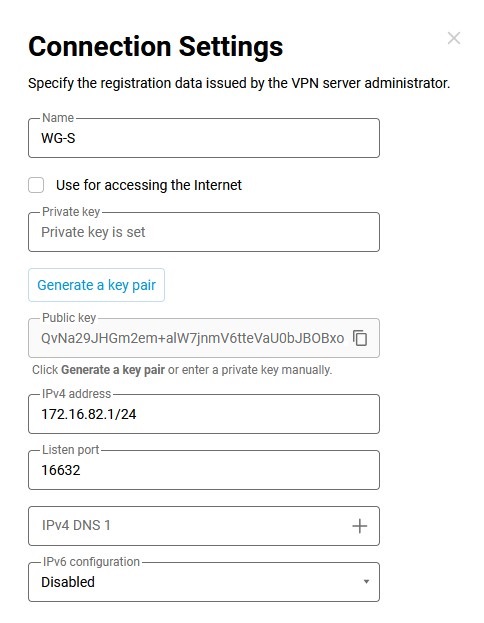484x623 pixels.
Task: Click the 'IPv4 address' field label
Action: point(77,394)
